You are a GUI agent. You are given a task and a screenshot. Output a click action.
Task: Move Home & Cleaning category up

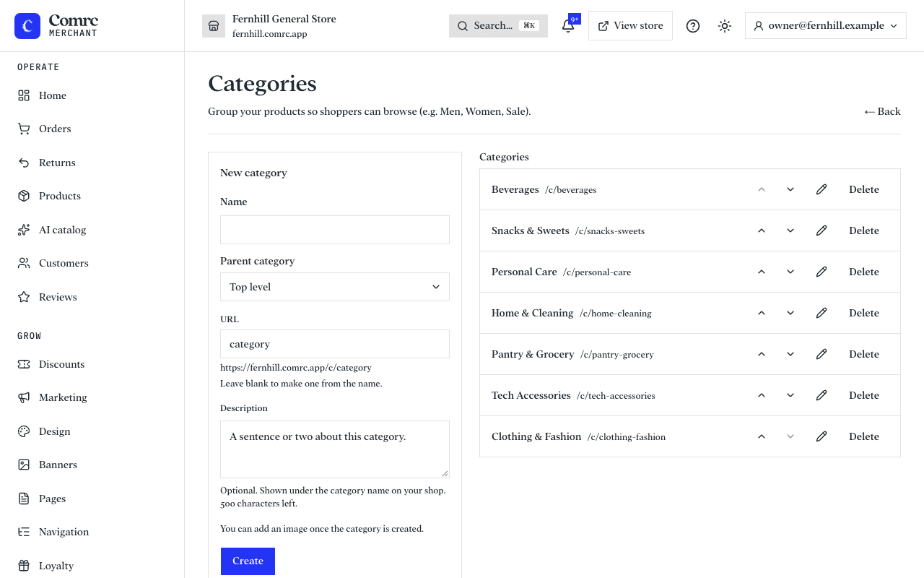[761, 313]
